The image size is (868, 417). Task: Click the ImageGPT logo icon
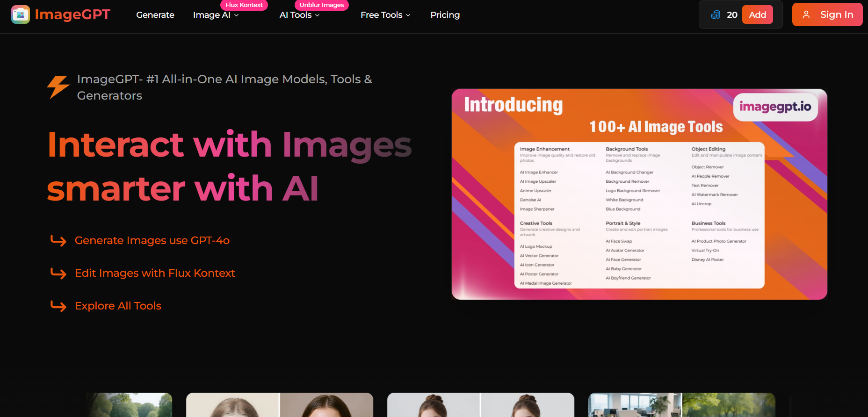(21, 14)
